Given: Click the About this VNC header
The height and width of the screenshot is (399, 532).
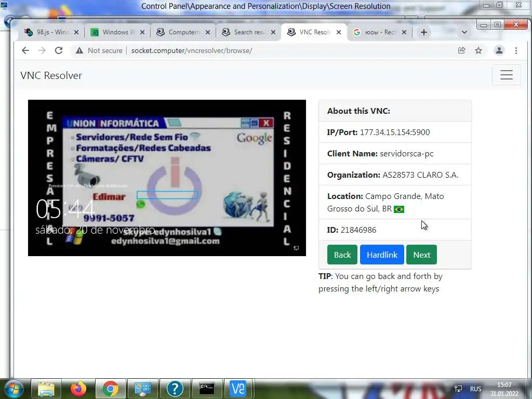Looking at the screenshot, I should pyautogui.click(x=358, y=111).
